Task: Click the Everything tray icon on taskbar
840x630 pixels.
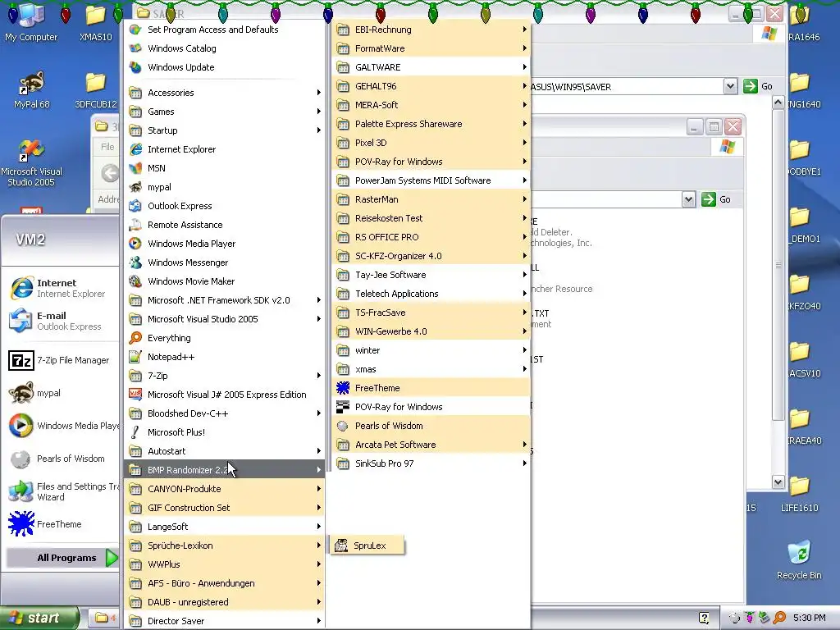Action: point(779,618)
